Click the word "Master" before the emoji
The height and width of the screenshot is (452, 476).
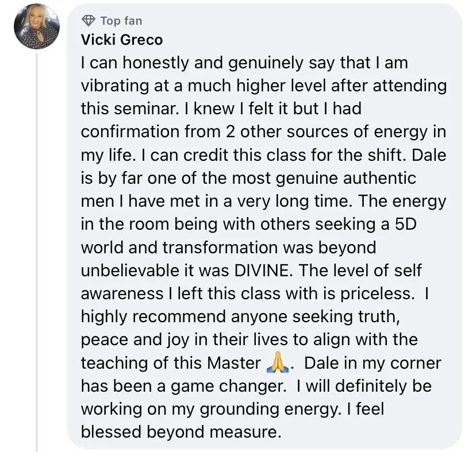[234, 362]
